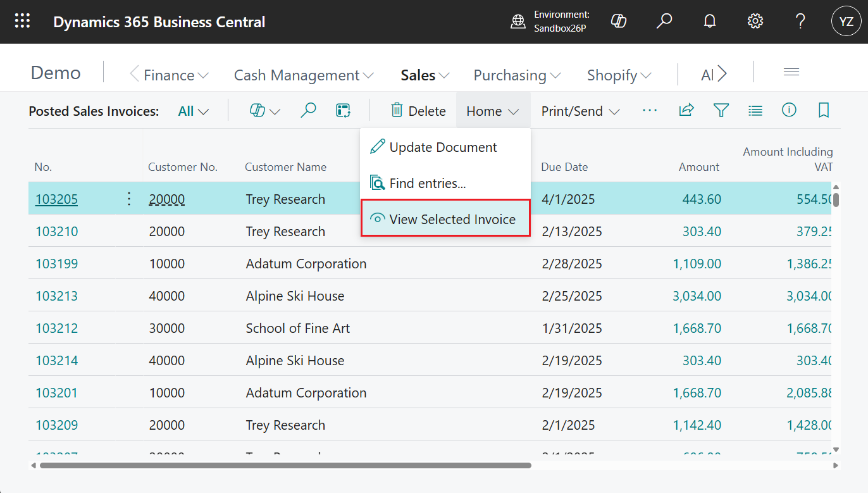Open the settings gear menu
This screenshot has width=868, height=493.
click(755, 21)
